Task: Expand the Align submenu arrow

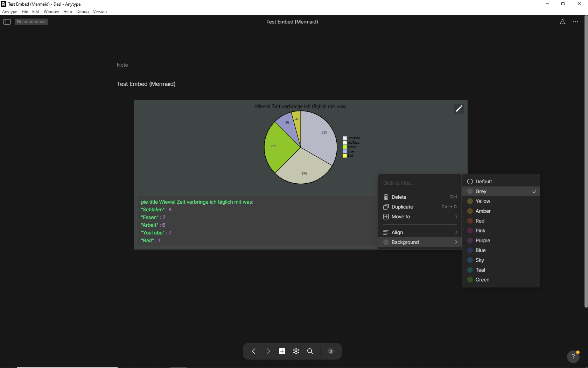Action: [x=456, y=232]
